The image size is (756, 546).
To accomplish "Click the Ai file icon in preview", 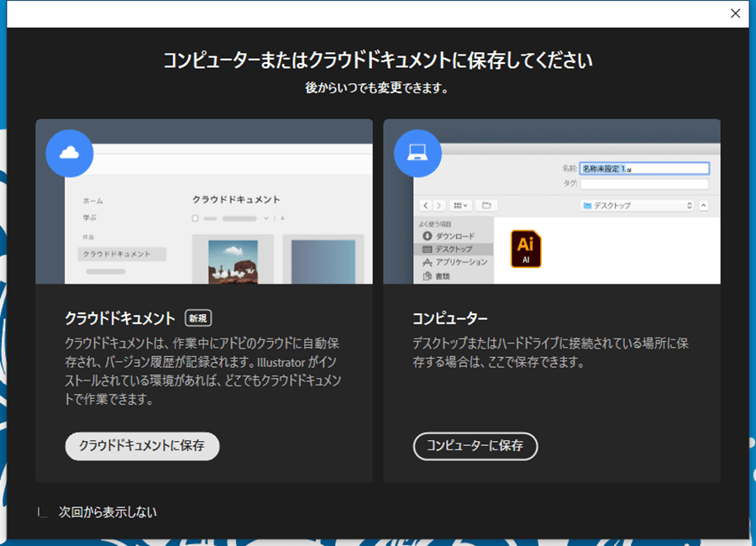I will pos(526,249).
